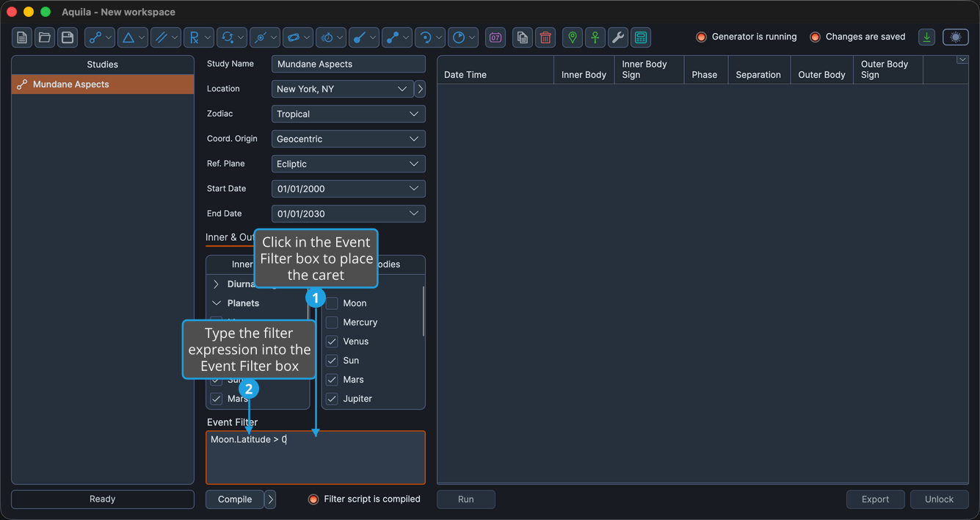980x520 pixels.
Task: Sort by the Outer Body column header
Action: click(x=821, y=70)
